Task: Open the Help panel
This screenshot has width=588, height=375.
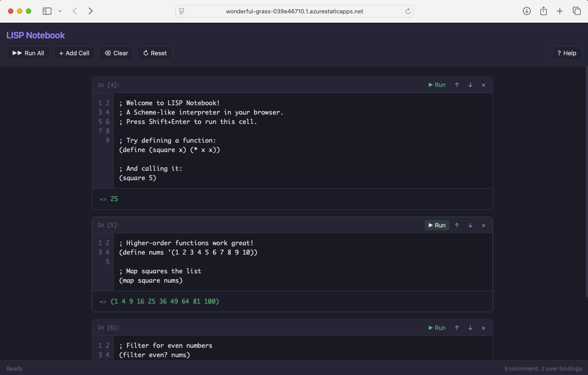Action: pos(567,53)
